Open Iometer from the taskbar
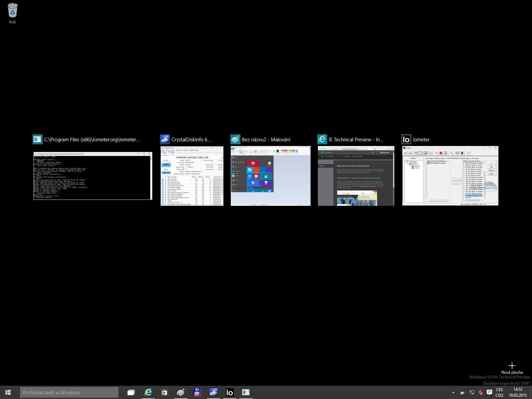 [x=230, y=392]
